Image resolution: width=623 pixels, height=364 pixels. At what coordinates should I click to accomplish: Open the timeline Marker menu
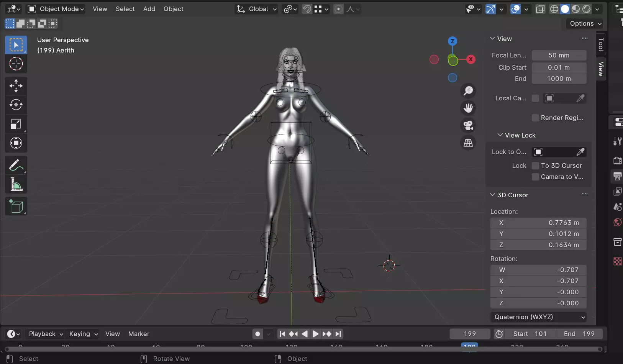[x=139, y=334]
